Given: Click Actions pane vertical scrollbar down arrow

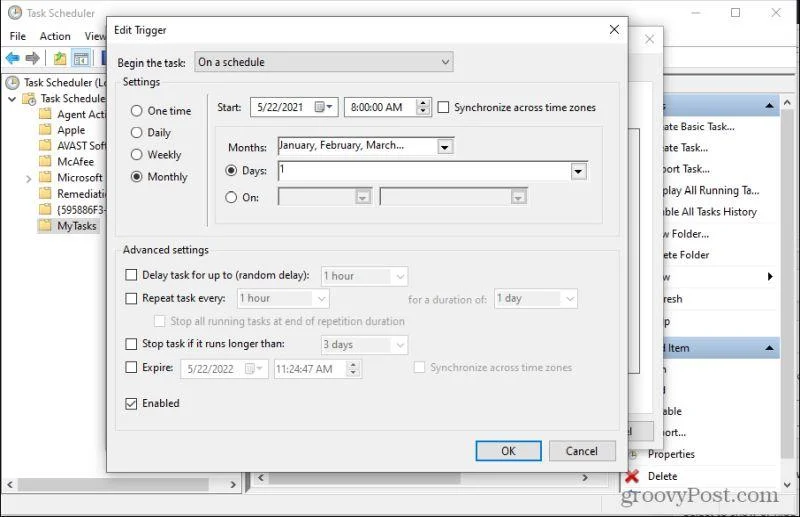Looking at the screenshot, I should (x=787, y=485).
